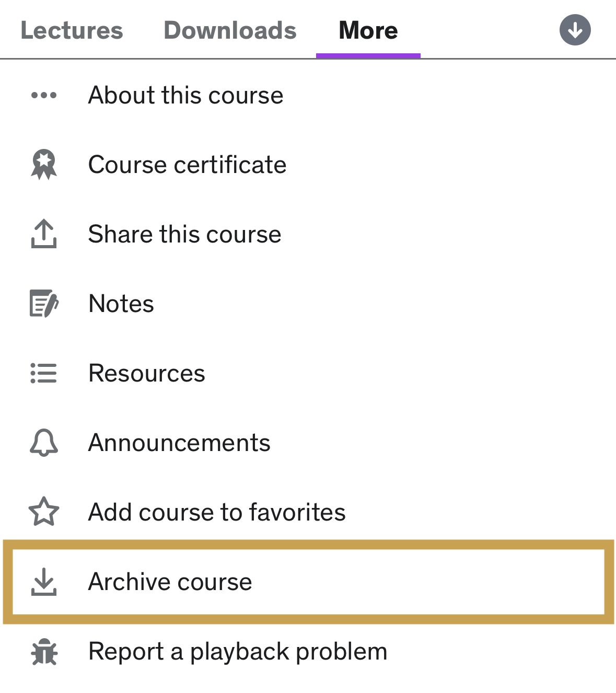Image resolution: width=616 pixels, height=693 pixels.
Task: Click the bug report icon
Action: click(x=44, y=652)
